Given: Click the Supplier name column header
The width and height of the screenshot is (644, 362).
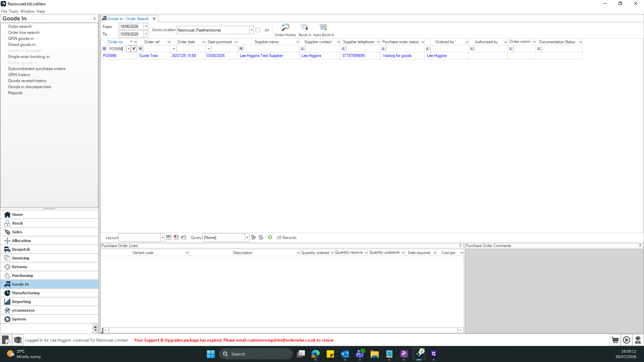Looking at the screenshot, I should point(266,42).
